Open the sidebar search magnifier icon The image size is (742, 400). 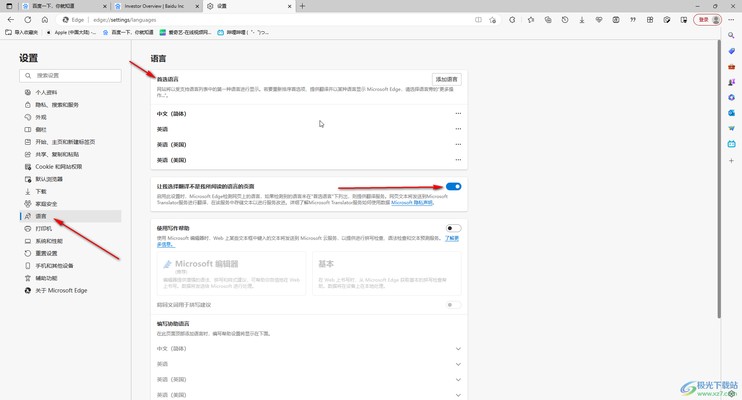tap(732, 36)
